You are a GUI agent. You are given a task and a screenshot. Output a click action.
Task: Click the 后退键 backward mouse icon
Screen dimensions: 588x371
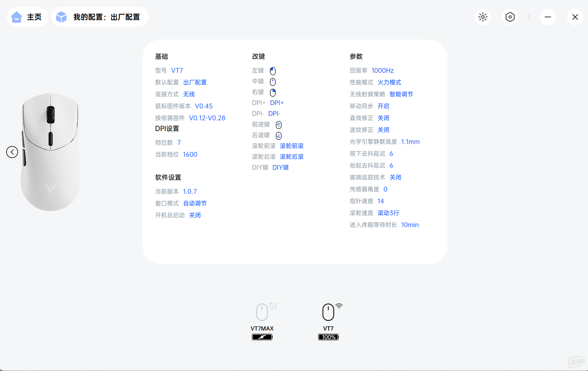(x=279, y=136)
